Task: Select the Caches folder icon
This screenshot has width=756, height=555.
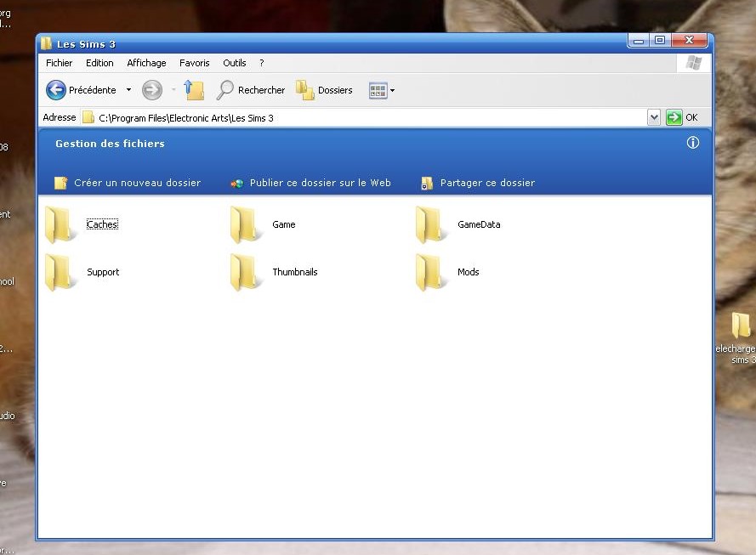Action: (x=60, y=224)
